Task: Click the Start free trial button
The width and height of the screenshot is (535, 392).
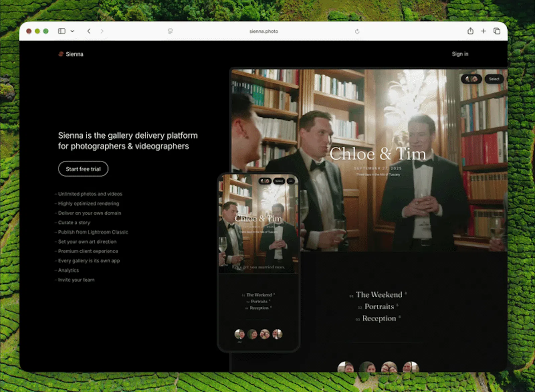Action: pos(83,169)
